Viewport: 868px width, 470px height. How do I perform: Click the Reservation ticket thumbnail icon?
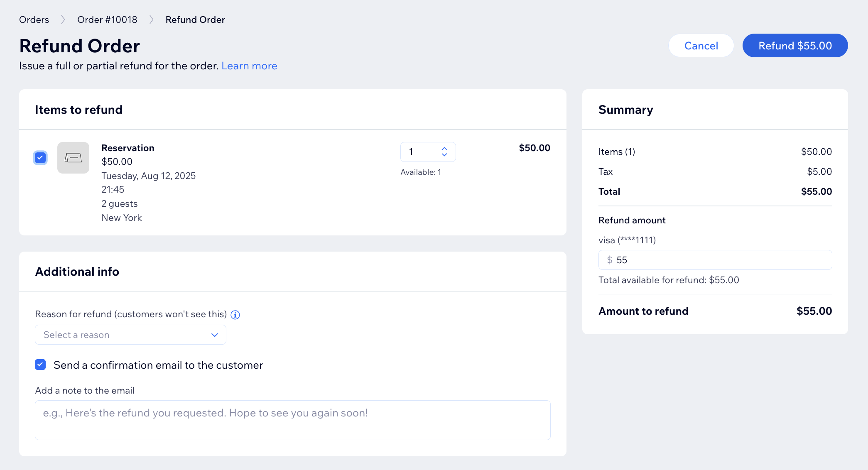click(73, 158)
